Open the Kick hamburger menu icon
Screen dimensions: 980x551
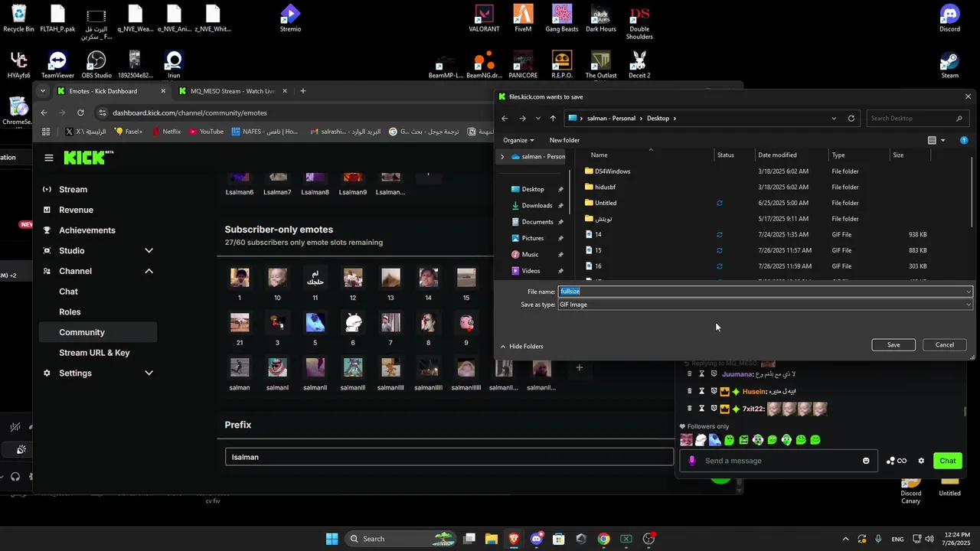click(x=49, y=158)
